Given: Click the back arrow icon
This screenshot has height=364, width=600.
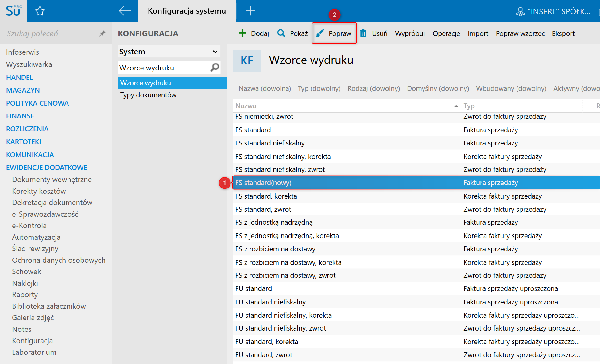Looking at the screenshot, I should [125, 11].
